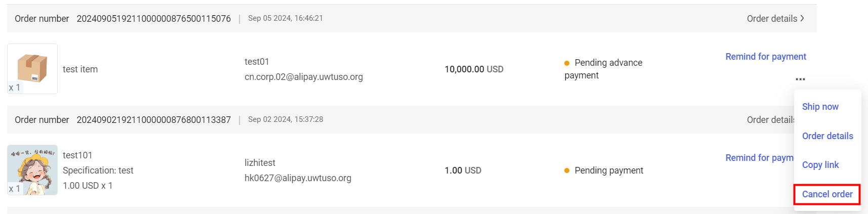Click the order number ending in 115076
This screenshot has width=868, height=214.
point(153,19)
